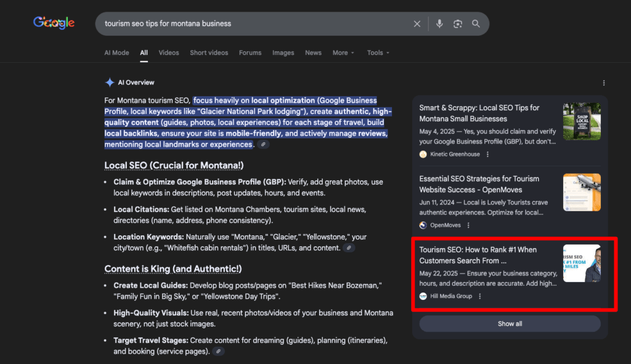Image resolution: width=631 pixels, height=364 pixels.
Task: Click the link icon after Location Keywords bullet
Action: (x=349, y=248)
